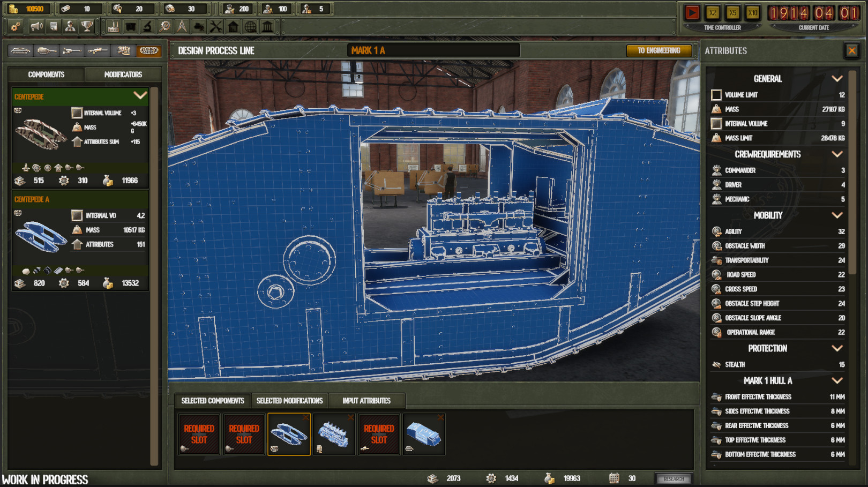Toggle the X5 time speed button

(x=732, y=13)
